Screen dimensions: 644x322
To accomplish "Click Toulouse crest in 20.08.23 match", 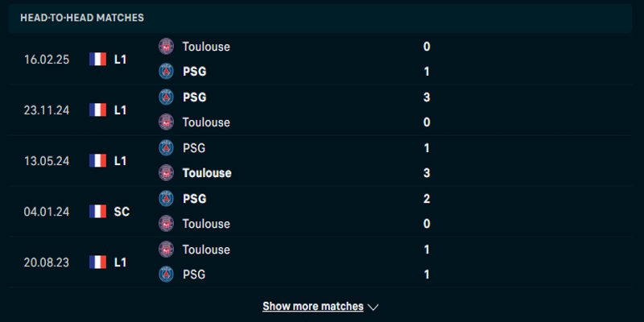I will click(x=166, y=250).
